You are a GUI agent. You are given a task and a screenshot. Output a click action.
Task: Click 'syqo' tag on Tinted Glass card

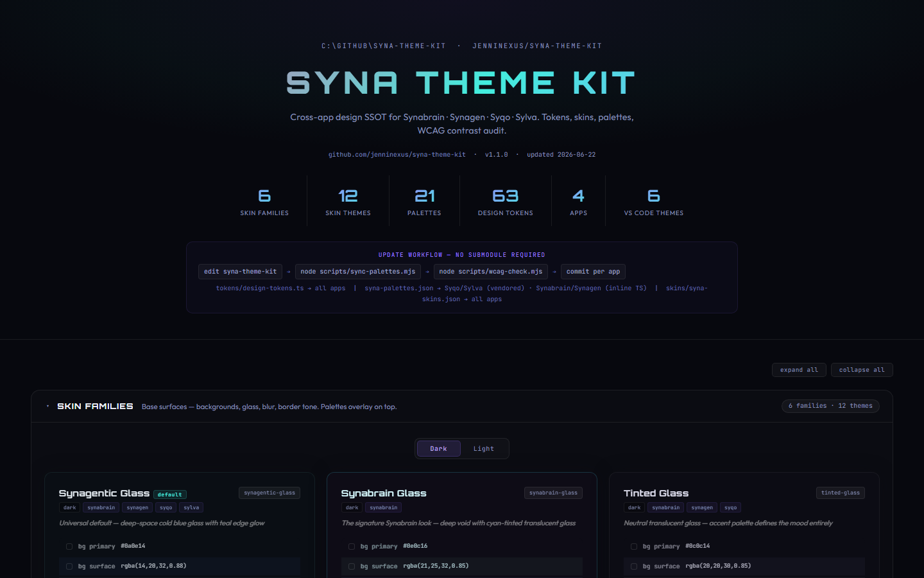pyautogui.click(x=731, y=507)
